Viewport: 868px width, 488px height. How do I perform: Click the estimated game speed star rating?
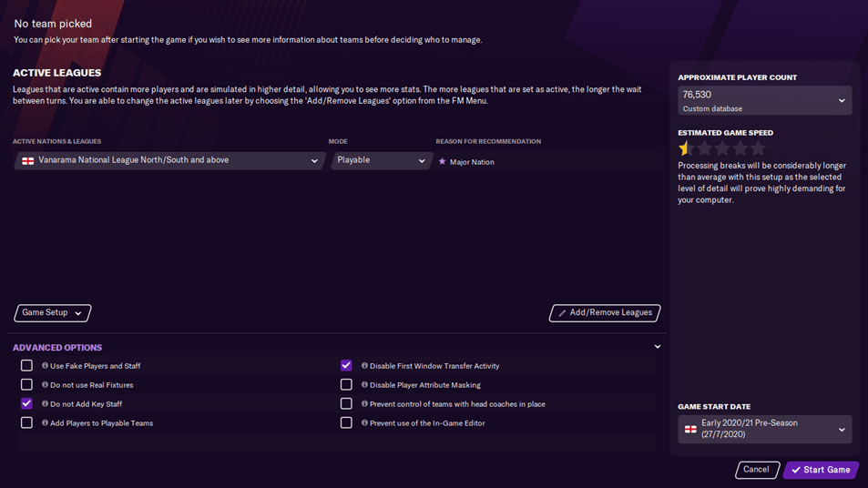(721, 148)
